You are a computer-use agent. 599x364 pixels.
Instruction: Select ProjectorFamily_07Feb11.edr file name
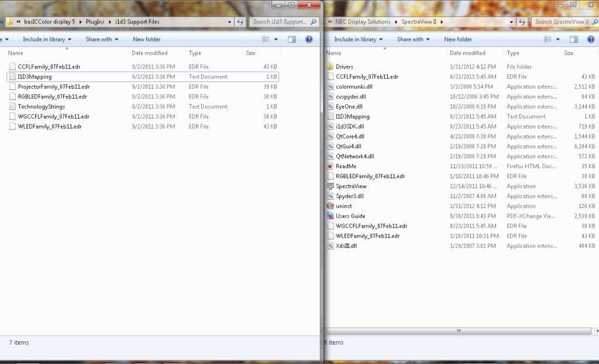pos(54,86)
